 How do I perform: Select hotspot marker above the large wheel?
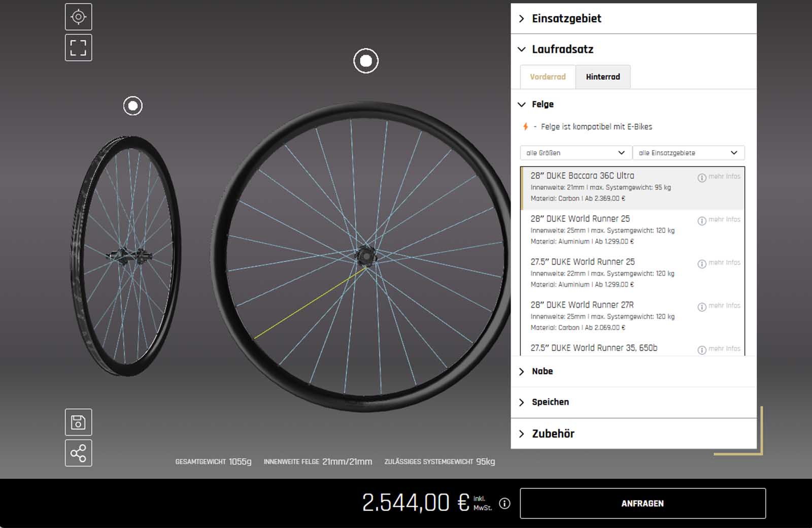[366, 61]
